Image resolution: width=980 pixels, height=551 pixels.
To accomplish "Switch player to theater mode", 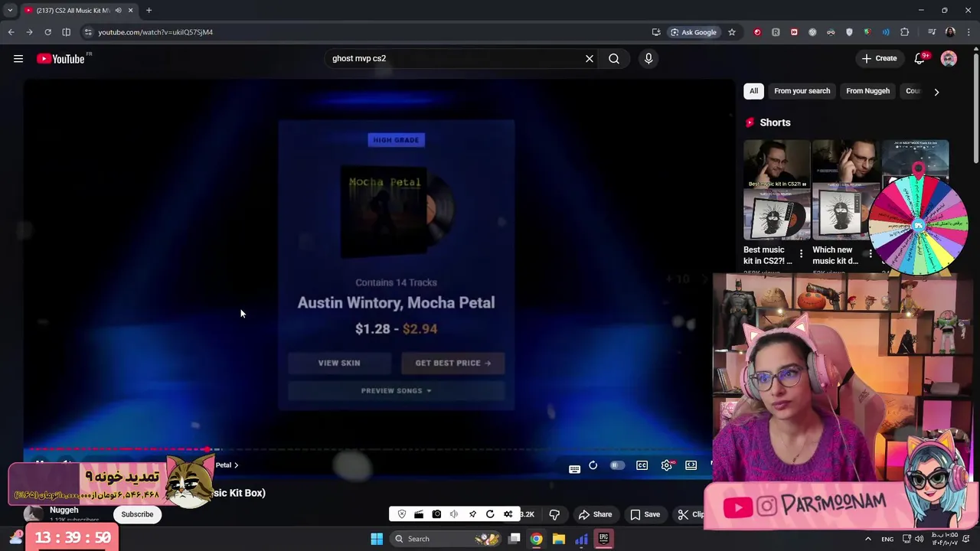I will [691, 465].
